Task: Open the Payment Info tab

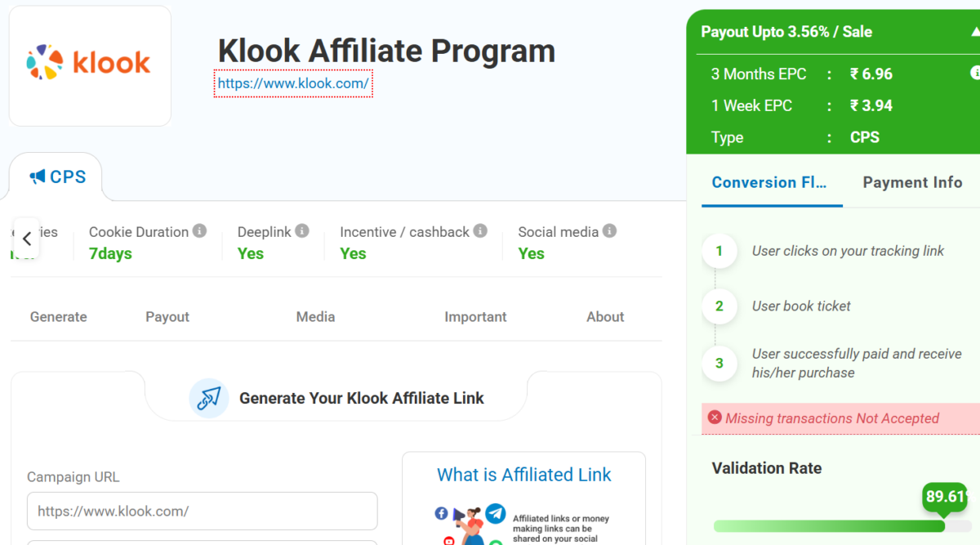Action: (x=912, y=182)
